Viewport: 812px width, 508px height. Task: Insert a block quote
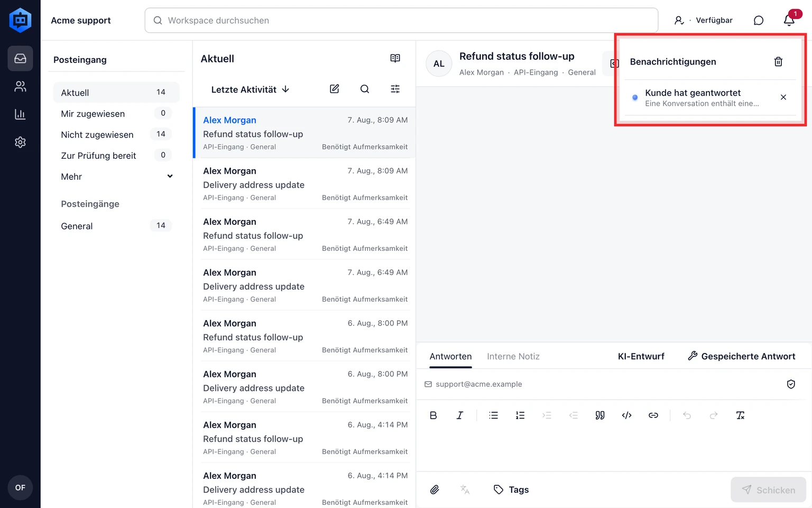pos(600,415)
